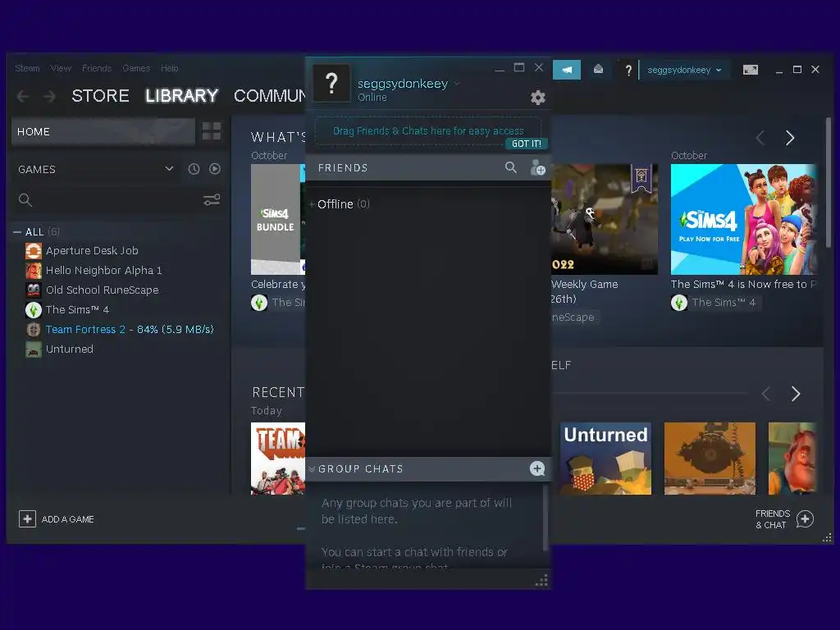Click the library search field
This screenshot has height=630, width=840.
pos(107,200)
